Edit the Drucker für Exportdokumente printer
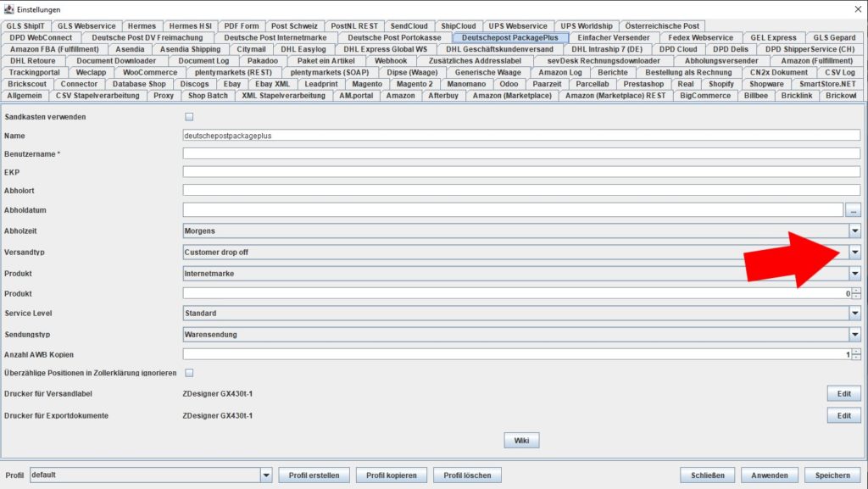Screen dimensions: 868x489 coord(843,415)
